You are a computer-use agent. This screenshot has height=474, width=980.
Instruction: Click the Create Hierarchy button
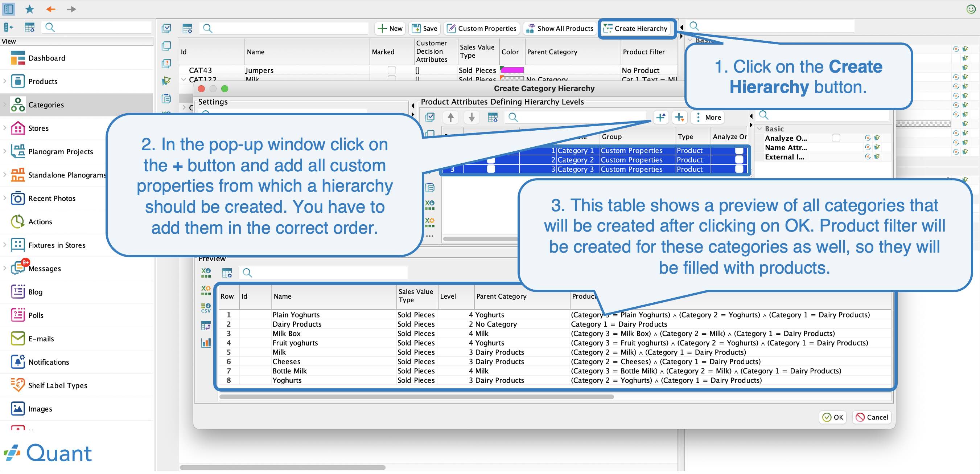pyautogui.click(x=637, y=29)
